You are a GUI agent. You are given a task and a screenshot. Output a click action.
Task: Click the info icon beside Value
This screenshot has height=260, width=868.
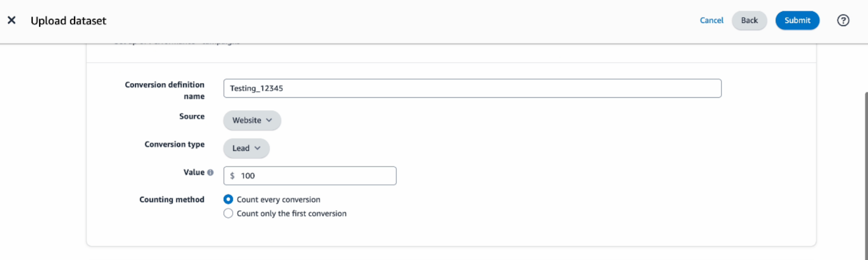(x=211, y=172)
